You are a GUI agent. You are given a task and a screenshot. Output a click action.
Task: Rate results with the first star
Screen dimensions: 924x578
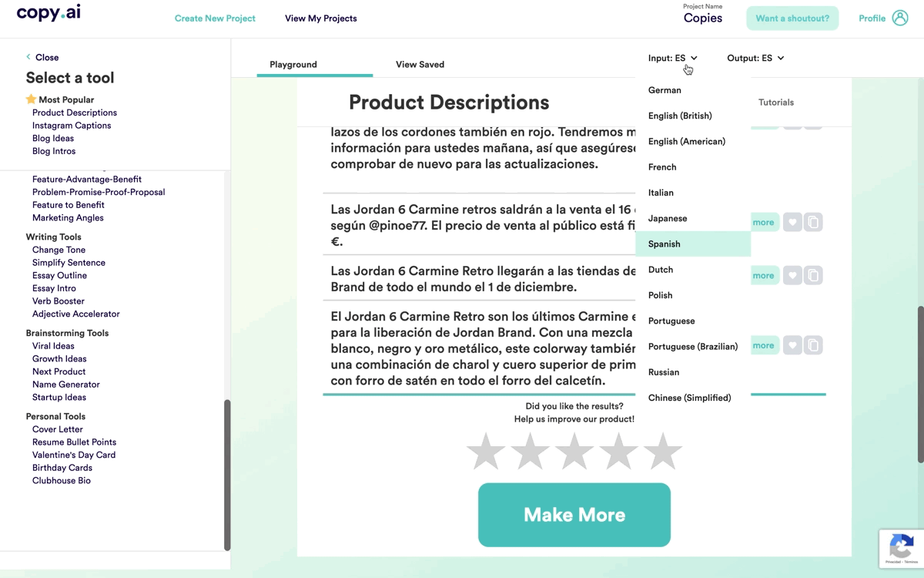[486, 451]
